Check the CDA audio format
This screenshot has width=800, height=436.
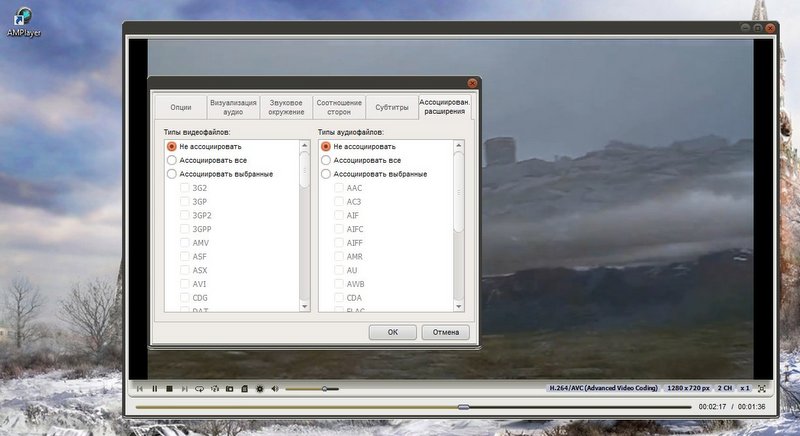point(339,298)
